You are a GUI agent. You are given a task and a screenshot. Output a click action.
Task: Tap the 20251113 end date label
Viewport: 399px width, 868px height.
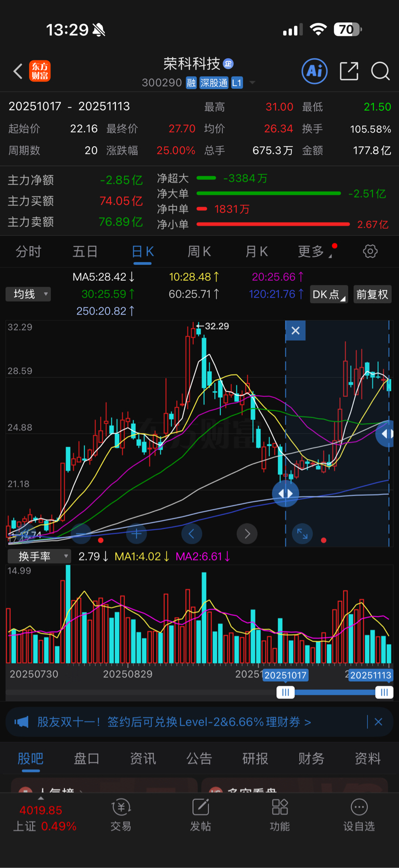370,675
